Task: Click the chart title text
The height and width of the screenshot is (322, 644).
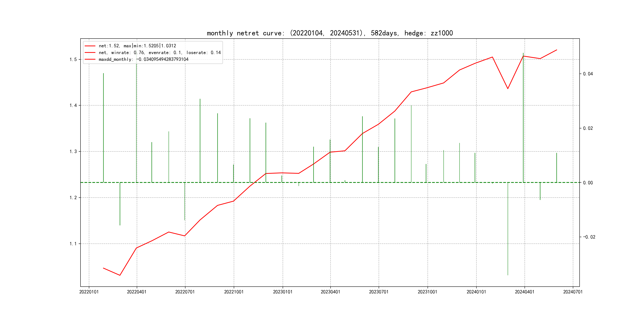Action: pyautogui.click(x=330, y=33)
